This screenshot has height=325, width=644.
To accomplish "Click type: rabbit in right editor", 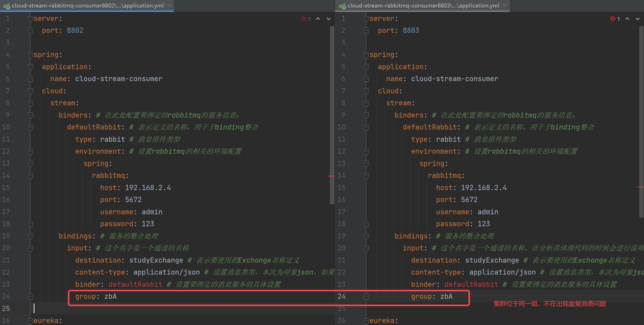I will tap(436, 139).
